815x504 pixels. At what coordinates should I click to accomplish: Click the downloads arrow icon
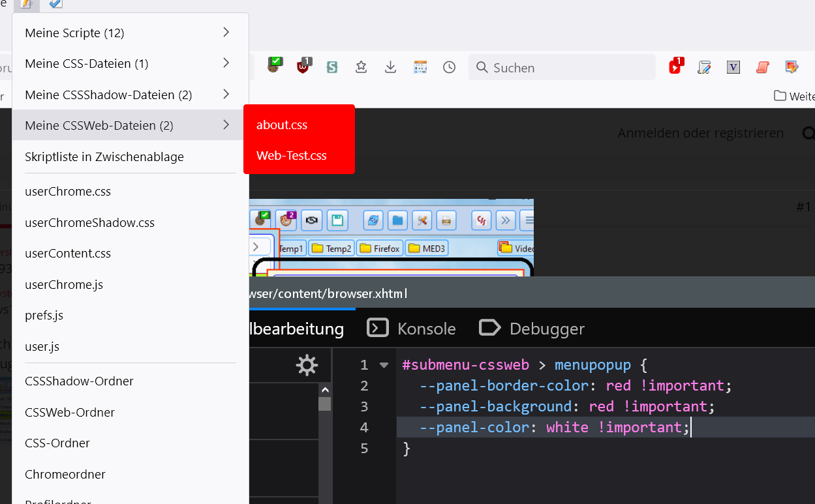point(390,67)
